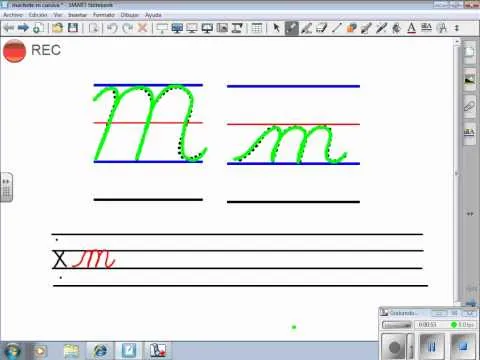Open the floating tools handle on left edge
This screenshot has width=480, height=360.
click(6, 187)
